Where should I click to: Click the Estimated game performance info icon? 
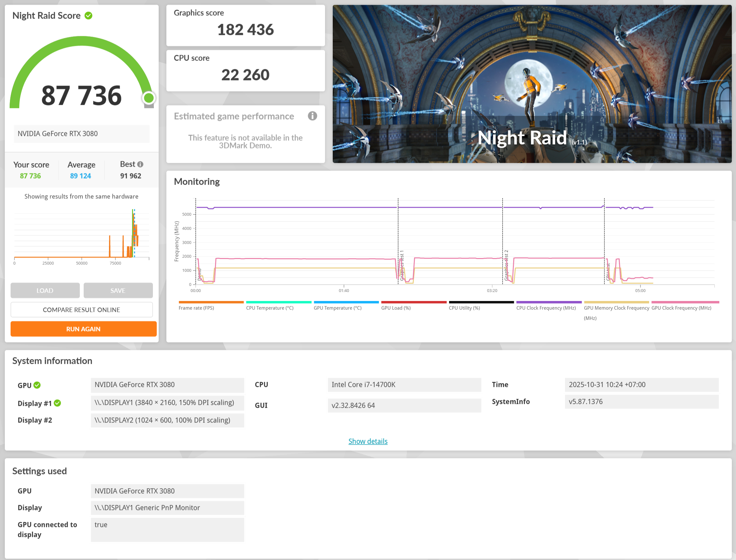coord(312,116)
